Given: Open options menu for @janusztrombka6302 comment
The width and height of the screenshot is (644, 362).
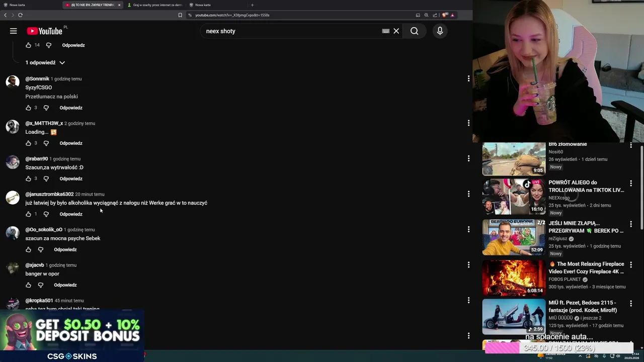Looking at the screenshot, I should point(468,194).
